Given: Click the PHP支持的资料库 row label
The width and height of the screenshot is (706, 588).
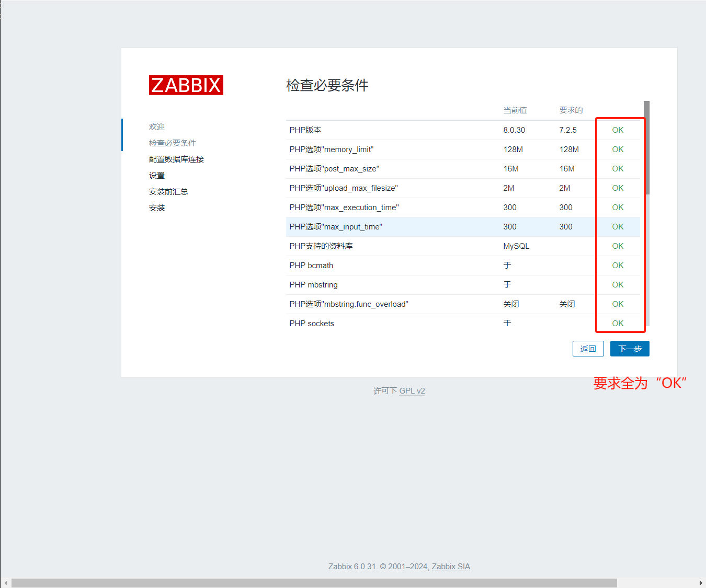Looking at the screenshot, I should pyautogui.click(x=321, y=246).
